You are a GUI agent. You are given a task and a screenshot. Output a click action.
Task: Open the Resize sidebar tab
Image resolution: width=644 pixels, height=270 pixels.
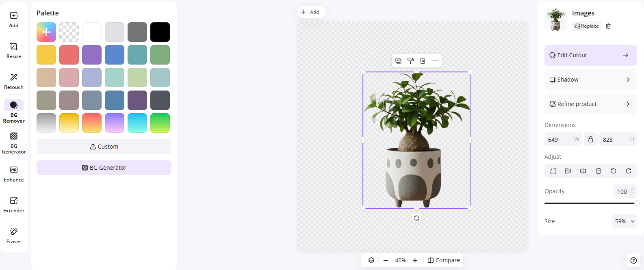coord(14,50)
